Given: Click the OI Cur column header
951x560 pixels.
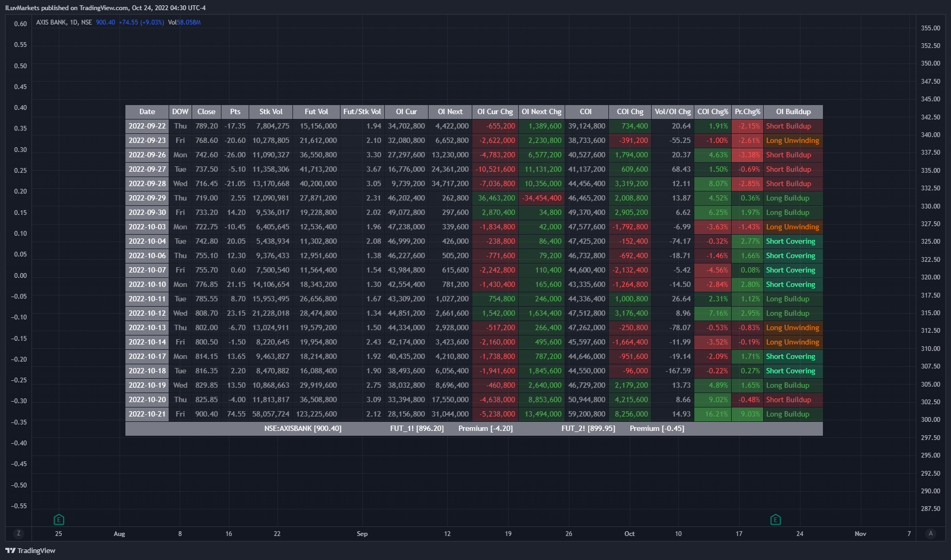Looking at the screenshot, I should pyautogui.click(x=407, y=112).
